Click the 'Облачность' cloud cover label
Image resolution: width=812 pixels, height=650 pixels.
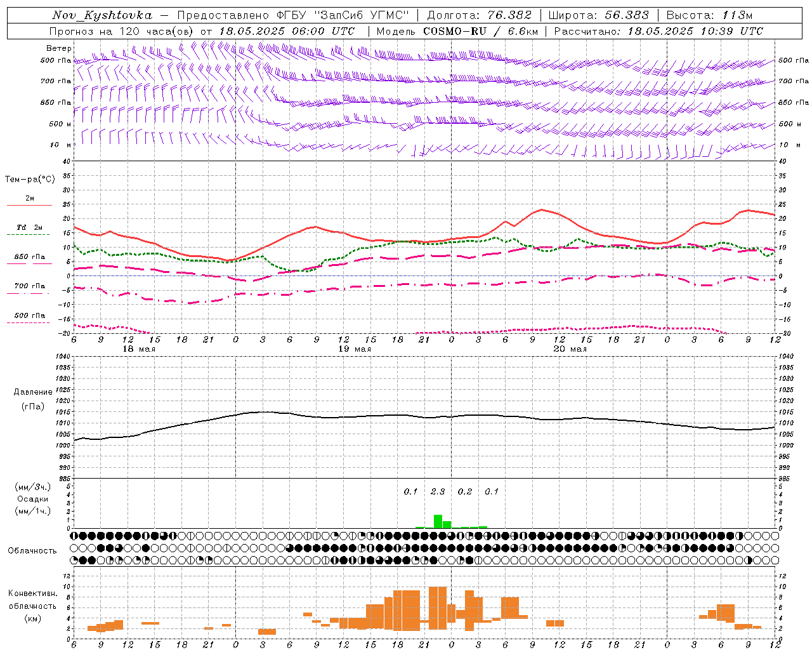click(32, 550)
